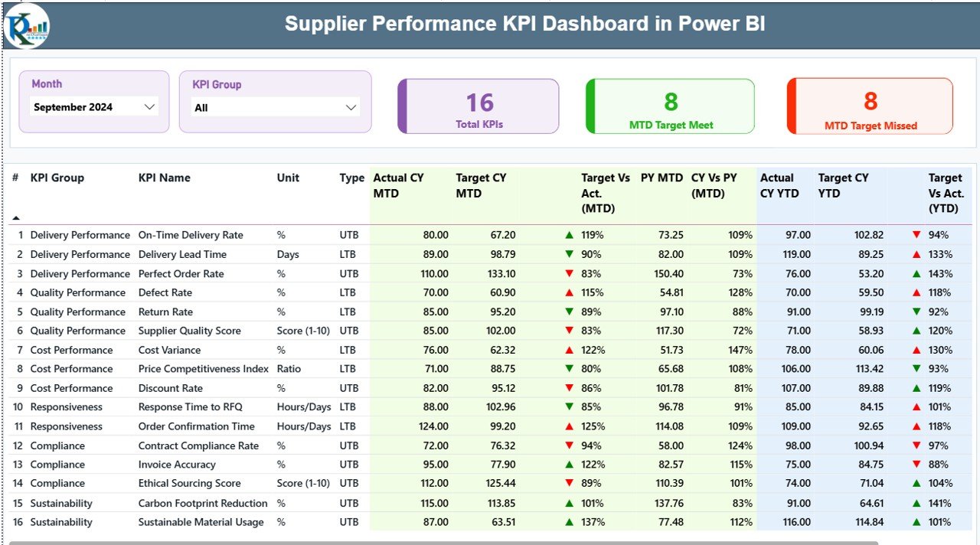Viewport: 980px width, 545px height.
Task: Open the Month dropdown showing September 2024
Action: (x=94, y=107)
